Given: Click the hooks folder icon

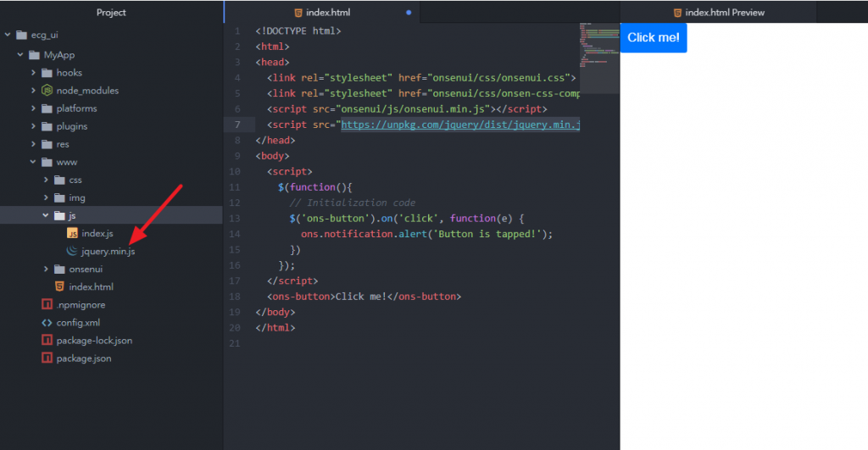Looking at the screenshot, I should click(47, 73).
